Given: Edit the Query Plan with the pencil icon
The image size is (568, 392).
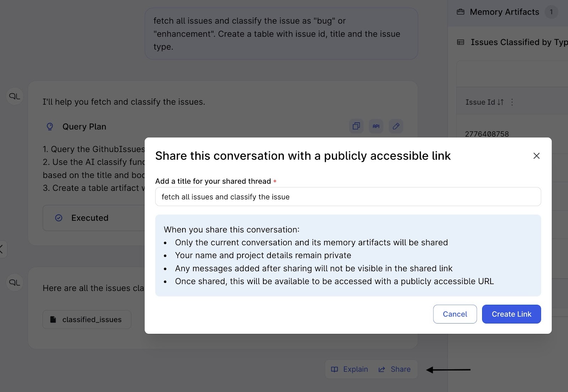Looking at the screenshot, I should pos(396,126).
